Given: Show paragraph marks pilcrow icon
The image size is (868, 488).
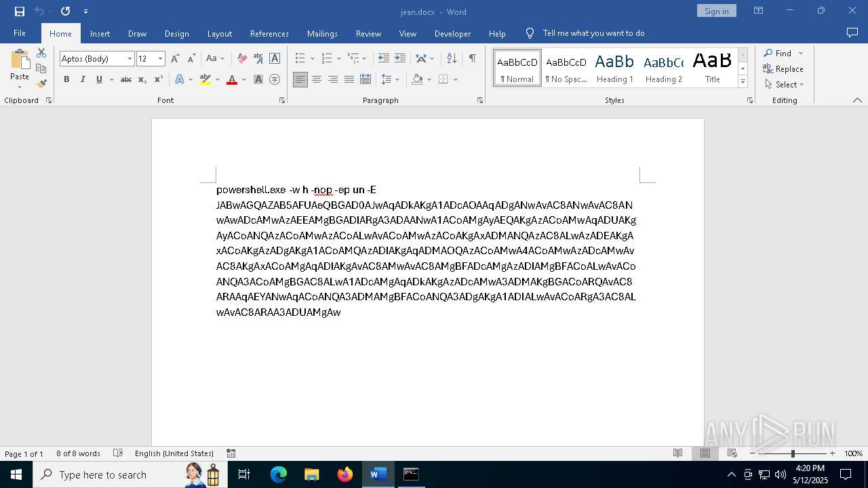Looking at the screenshot, I should [x=472, y=59].
